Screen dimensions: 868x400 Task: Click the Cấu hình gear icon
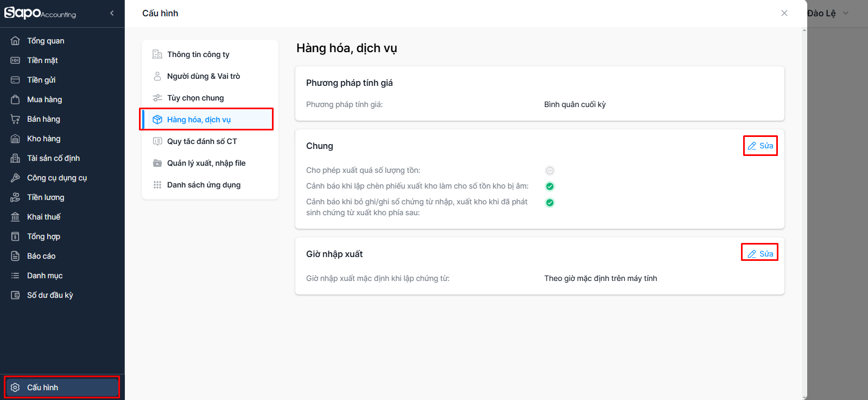pos(15,387)
